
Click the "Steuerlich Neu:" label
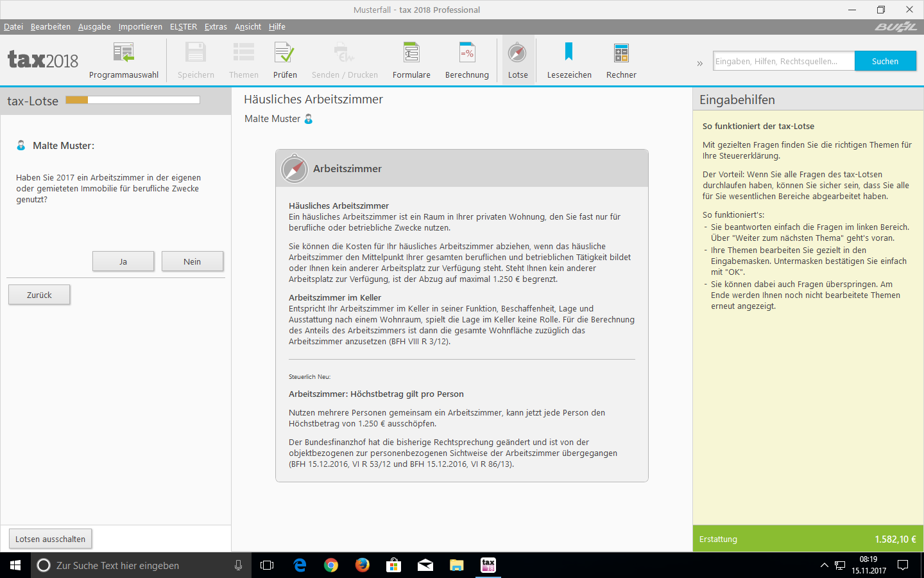[309, 377]
